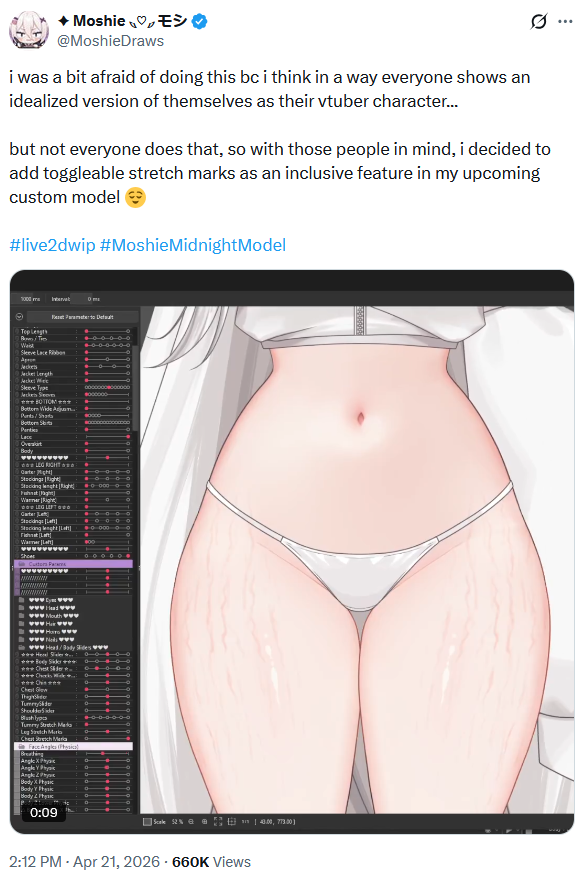Click the zoom out magnifier icon
This screenshot has width=585, height=879.
(191, 821)
